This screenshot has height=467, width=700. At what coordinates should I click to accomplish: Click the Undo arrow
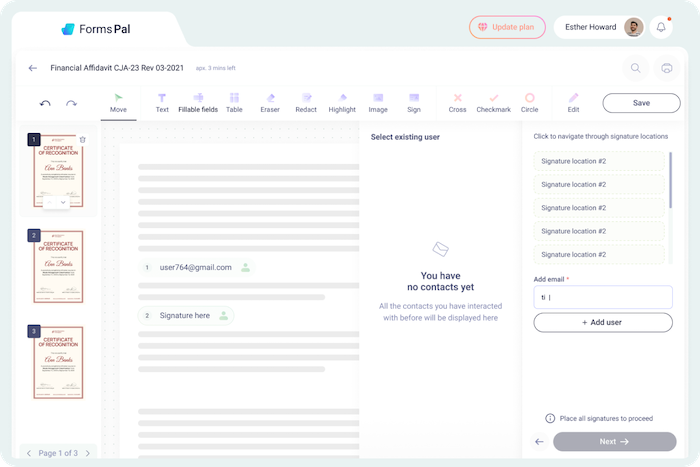click(45, 103)
